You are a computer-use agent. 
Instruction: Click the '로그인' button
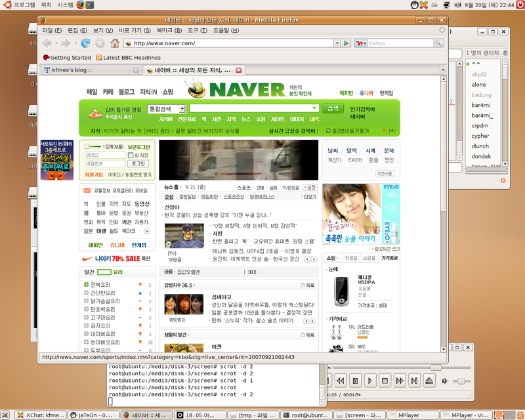[138, 164]
